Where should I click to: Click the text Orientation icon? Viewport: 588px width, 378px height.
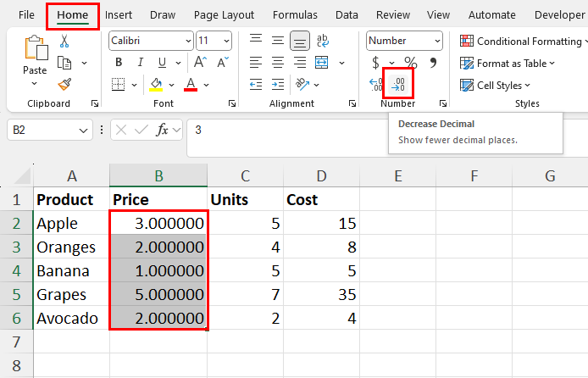click(x=302, y=85)
